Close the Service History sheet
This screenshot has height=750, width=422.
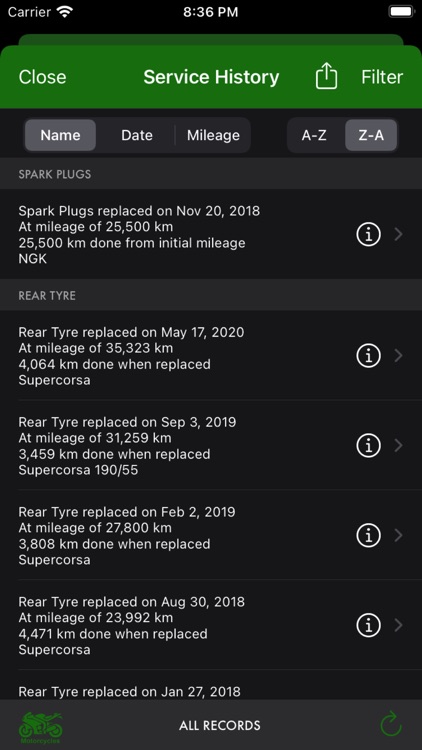pyautogui.click(x=43, y=77)
